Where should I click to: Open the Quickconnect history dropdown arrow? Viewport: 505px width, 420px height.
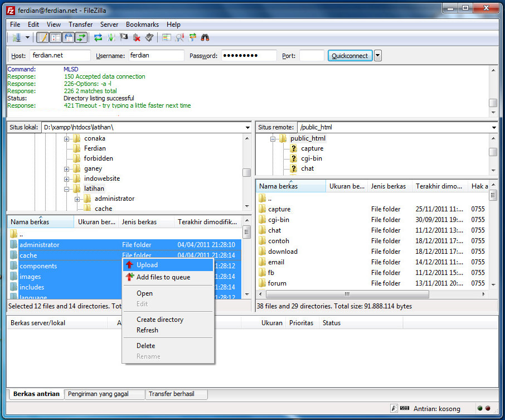tap(378, 55)
